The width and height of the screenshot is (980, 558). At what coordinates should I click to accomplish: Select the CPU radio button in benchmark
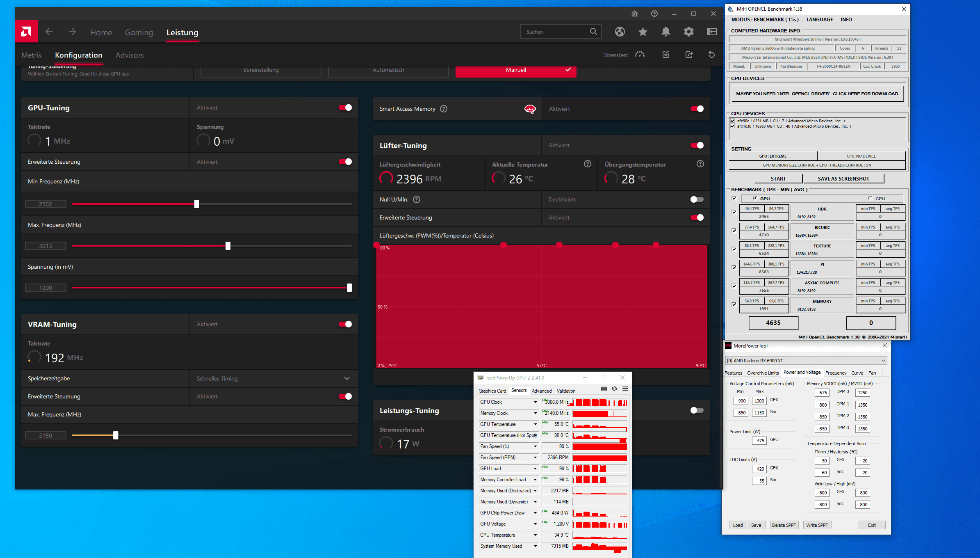tap(870, 198)
